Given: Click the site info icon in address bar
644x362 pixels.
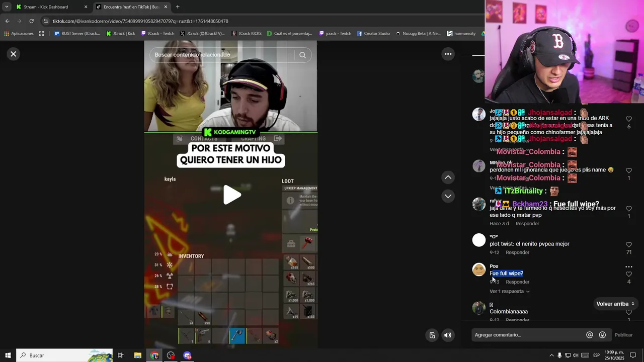Looking at the screenshot, I should (x=46, y=21).
